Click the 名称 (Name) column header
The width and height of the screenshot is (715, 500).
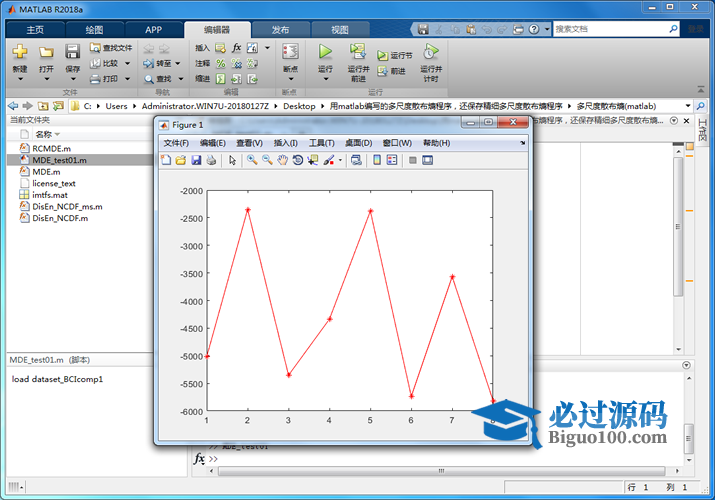(44, 134)
